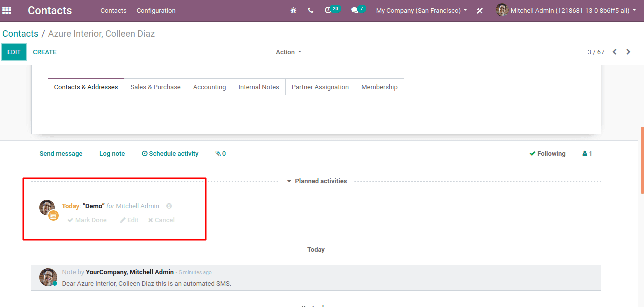Viewport: 644px width, 307px height.
Task: Open the apps grid menu icon
Action: pos(7,10)
